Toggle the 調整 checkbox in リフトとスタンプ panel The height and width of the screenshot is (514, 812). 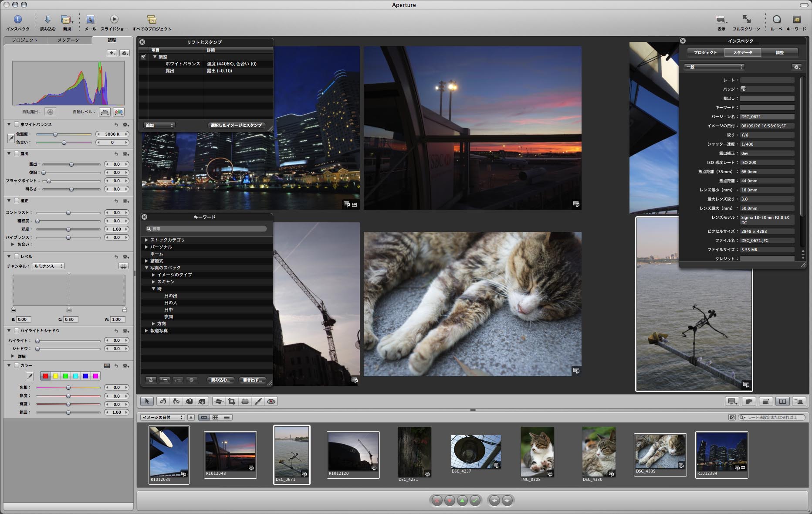[144, 57]
